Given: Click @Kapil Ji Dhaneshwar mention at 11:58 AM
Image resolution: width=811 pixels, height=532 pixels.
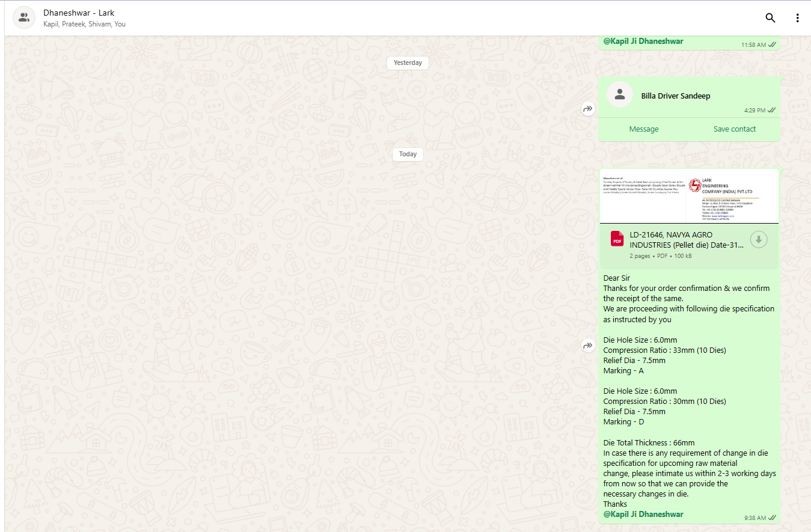Looking at the screenshot, I should point(643,41).
